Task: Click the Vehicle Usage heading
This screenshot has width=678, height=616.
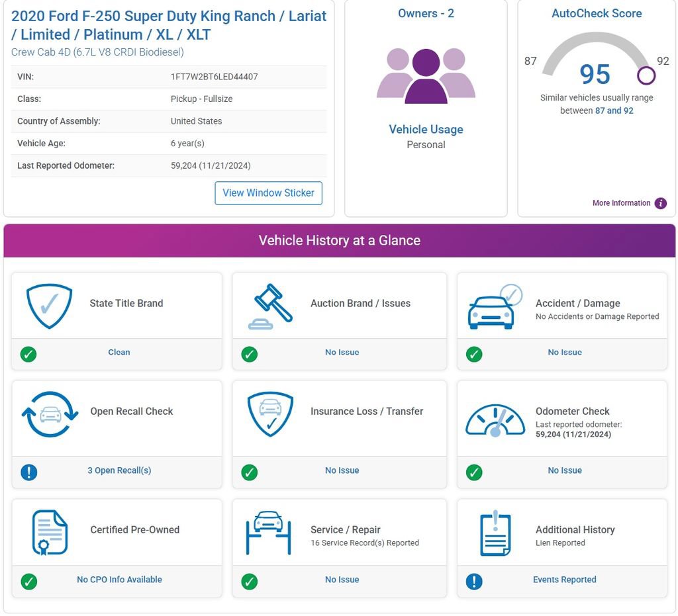Action: tap(426, 129)
